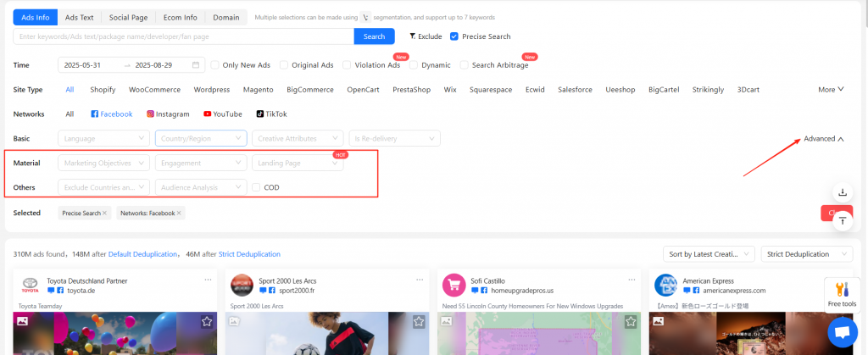Favorite the Toyota Teamday ad star
The width and height of the screenshot is (868, 355).
point(207,321)
